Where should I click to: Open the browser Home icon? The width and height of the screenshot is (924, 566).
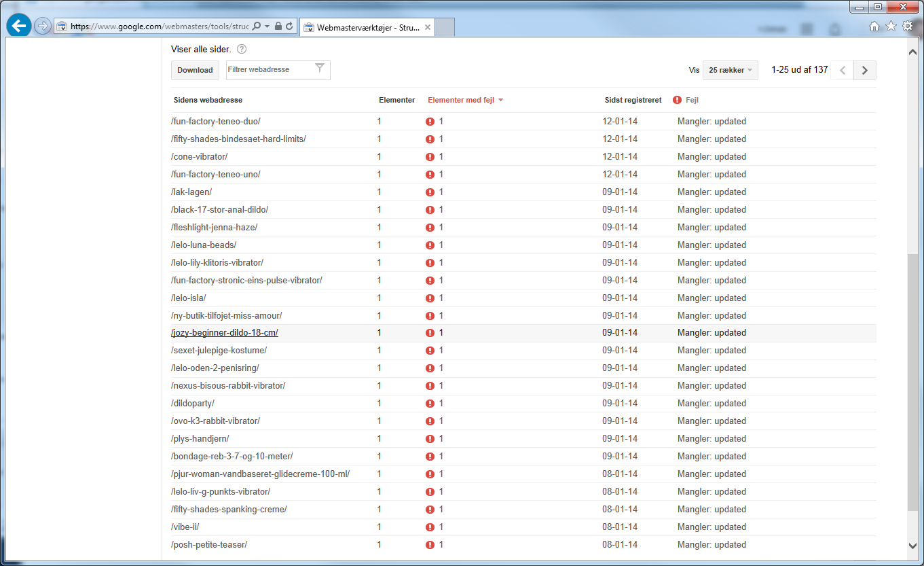pos(874,26)
